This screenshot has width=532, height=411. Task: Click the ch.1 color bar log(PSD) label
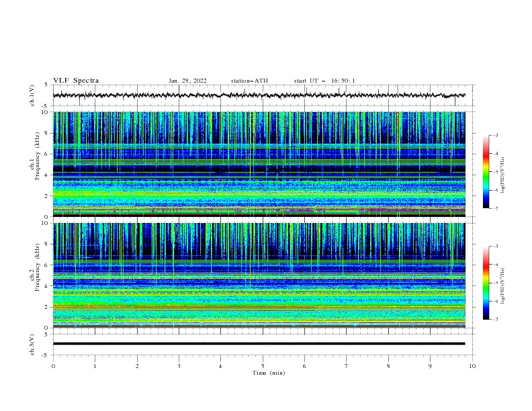pyautogui.click(x=503, y=175)
